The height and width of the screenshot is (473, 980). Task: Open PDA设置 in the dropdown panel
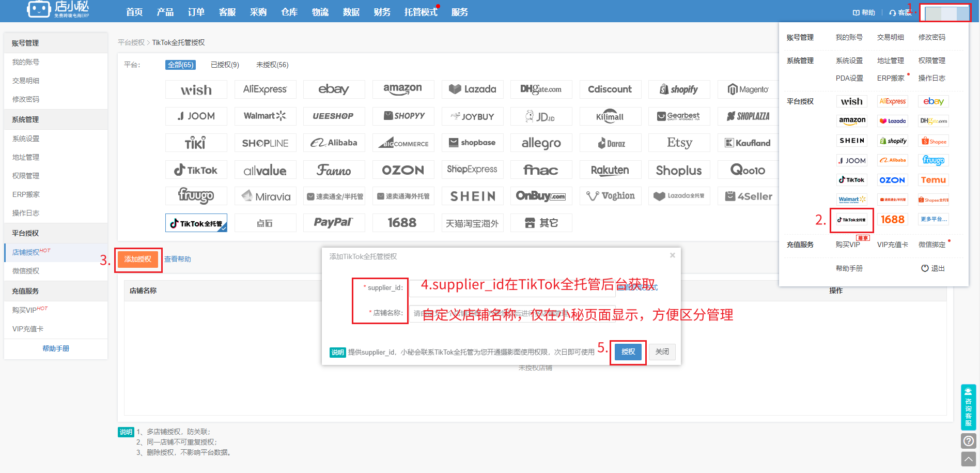pyautogui.click(x=850, y=78)
